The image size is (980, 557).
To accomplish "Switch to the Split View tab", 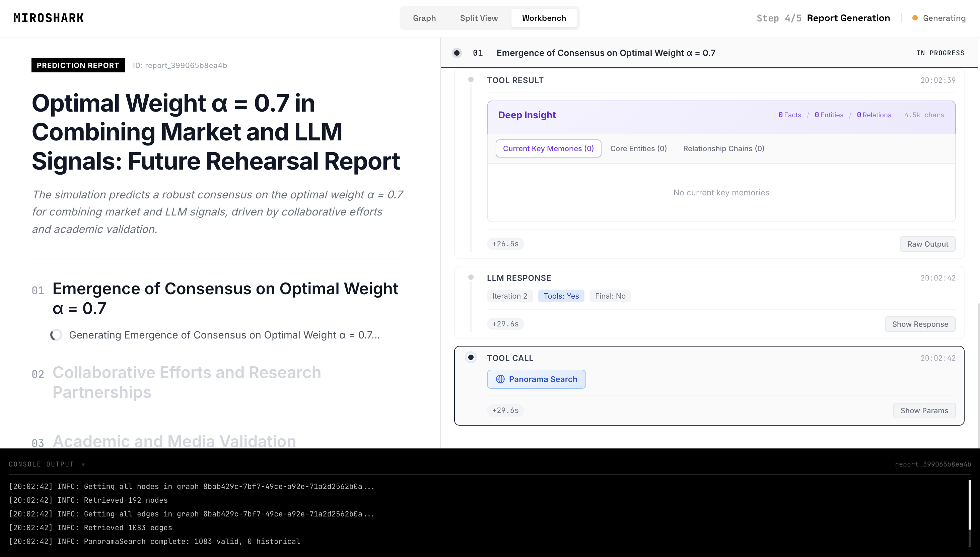I will coord(479,18).
